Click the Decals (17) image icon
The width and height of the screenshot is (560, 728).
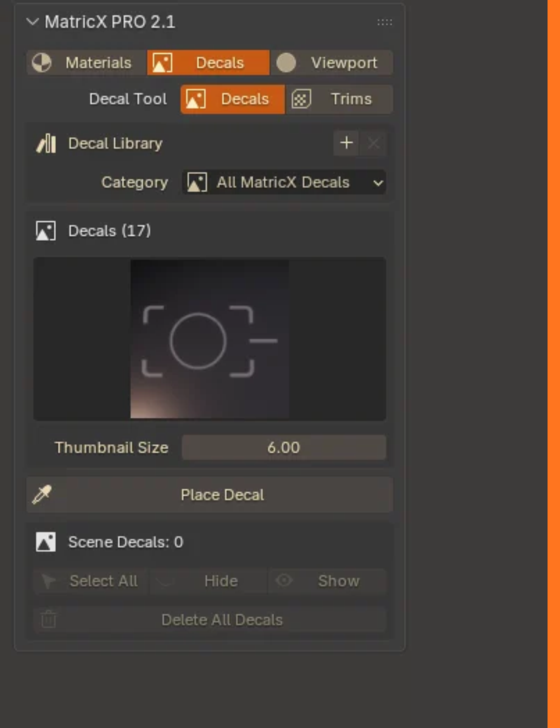point(46,231)
